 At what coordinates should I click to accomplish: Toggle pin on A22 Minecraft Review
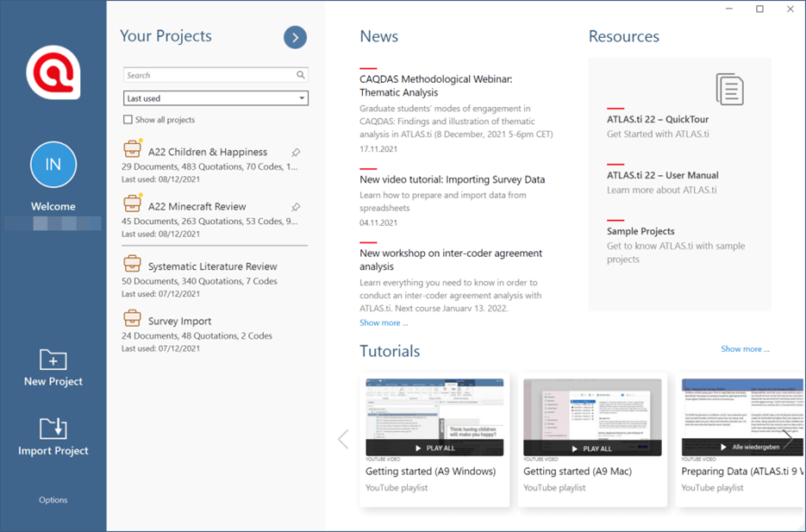pos(296,207)
